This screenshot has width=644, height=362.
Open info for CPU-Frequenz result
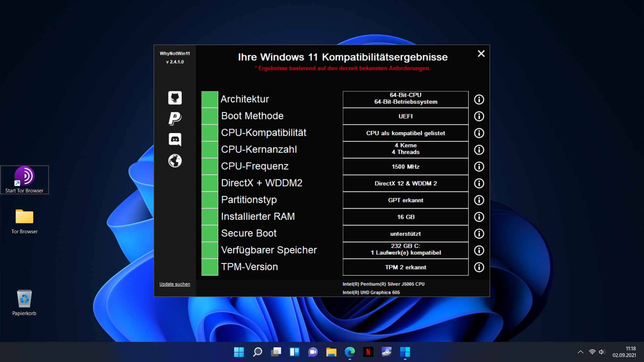[x=479, y=167]
